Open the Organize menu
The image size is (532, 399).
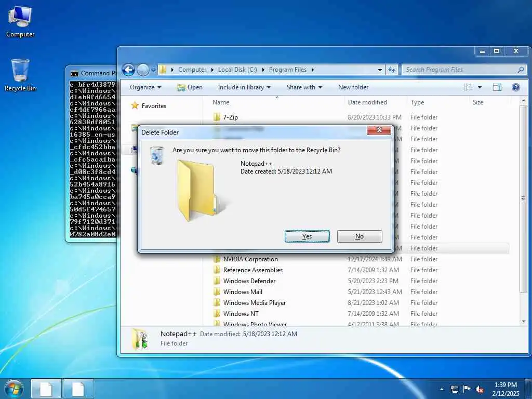(145, 87)
